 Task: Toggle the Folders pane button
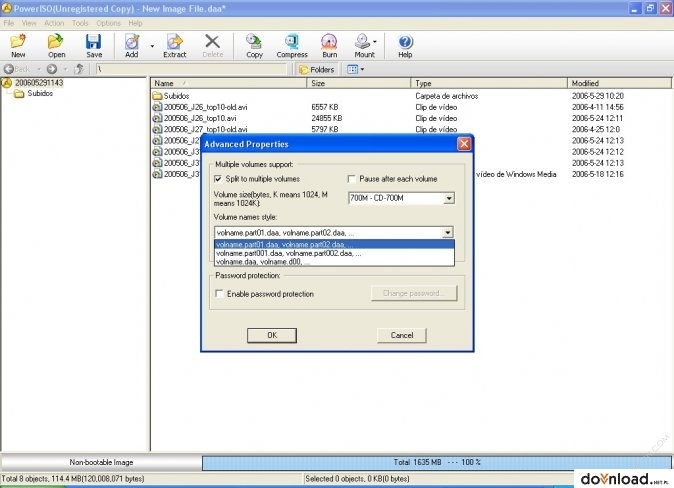tap(317, 69)
